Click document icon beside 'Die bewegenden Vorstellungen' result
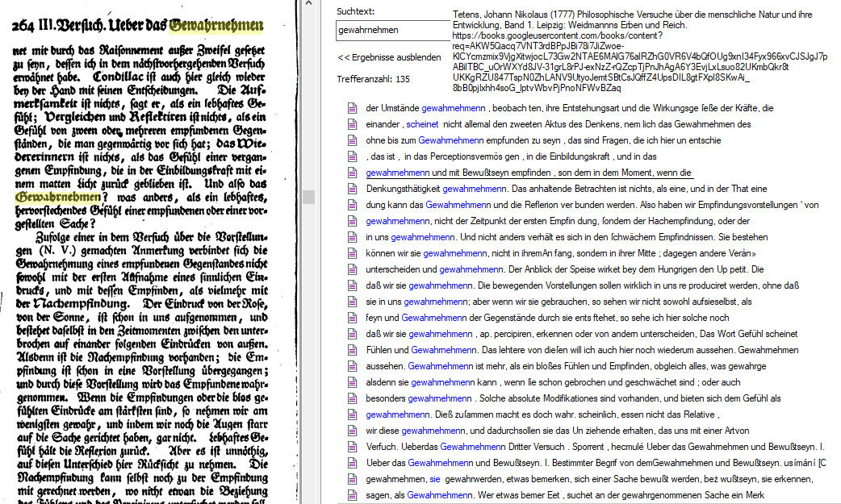This screenshot has height=504, width=841. coord(352,285)
